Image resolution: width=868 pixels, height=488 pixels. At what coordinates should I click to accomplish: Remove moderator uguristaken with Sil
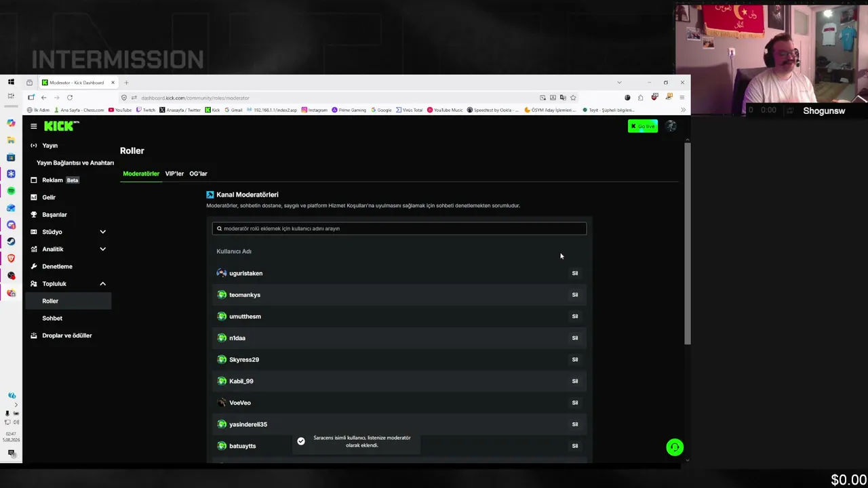(x=575, y=273)
